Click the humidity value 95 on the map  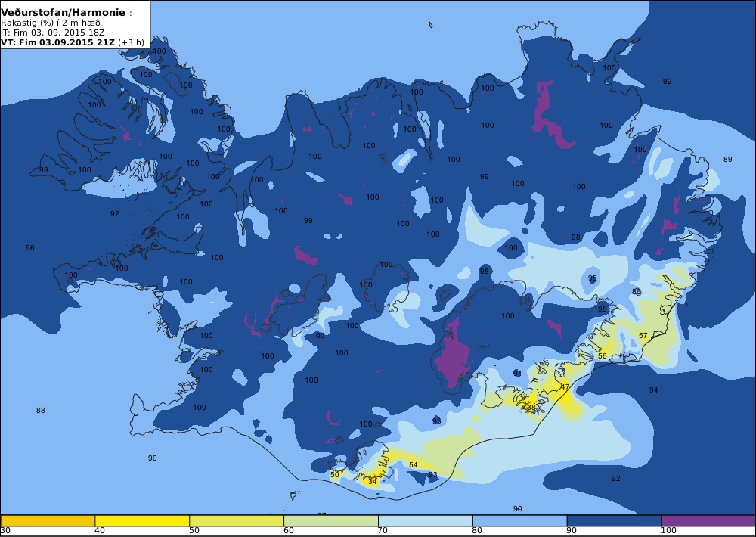[x=593, y=278]
